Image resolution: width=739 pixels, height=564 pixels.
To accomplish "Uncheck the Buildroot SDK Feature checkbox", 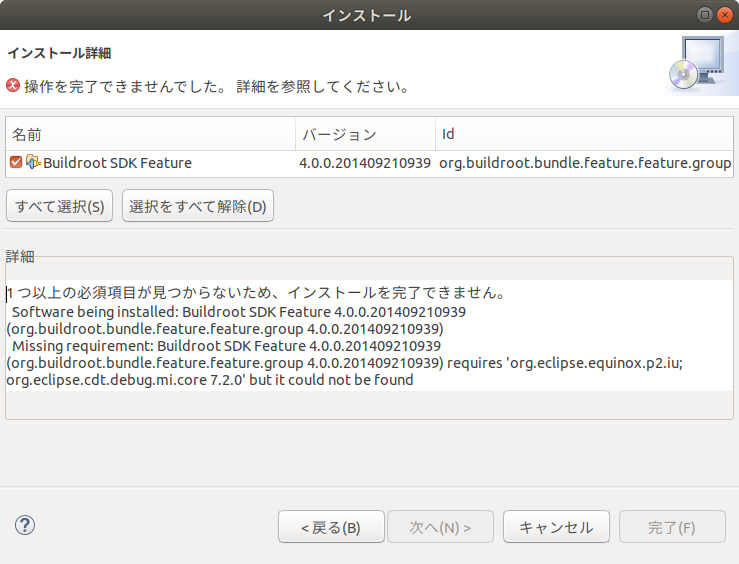I will (16, 163).
